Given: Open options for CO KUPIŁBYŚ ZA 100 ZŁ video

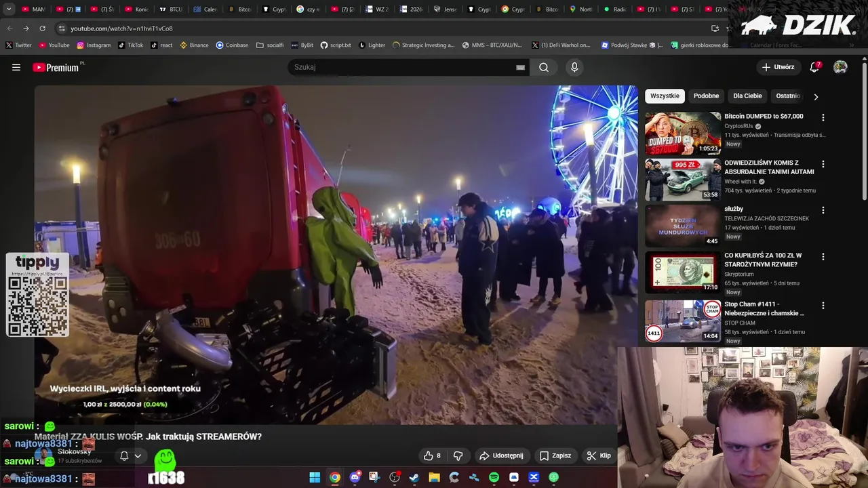Looking at the screenshot, I should (823, 257).
